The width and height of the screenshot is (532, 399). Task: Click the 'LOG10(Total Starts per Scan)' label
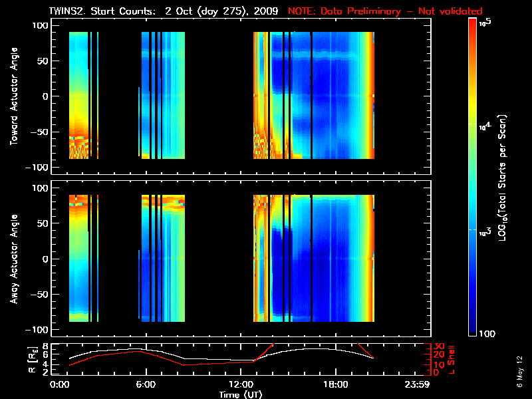[502, 178]
